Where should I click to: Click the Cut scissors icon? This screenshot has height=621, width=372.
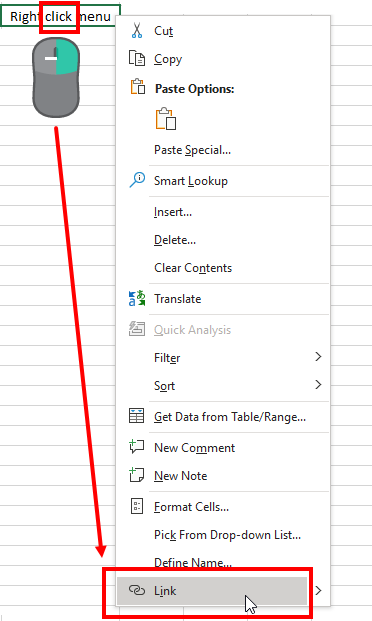click(137, 30)
